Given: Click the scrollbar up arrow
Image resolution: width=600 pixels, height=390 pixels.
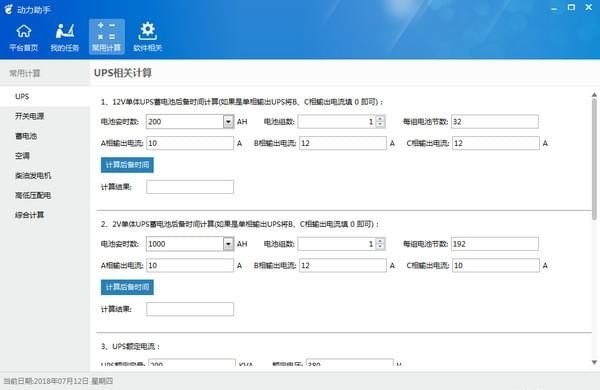Looking at the screenshot, I should 594,95.
